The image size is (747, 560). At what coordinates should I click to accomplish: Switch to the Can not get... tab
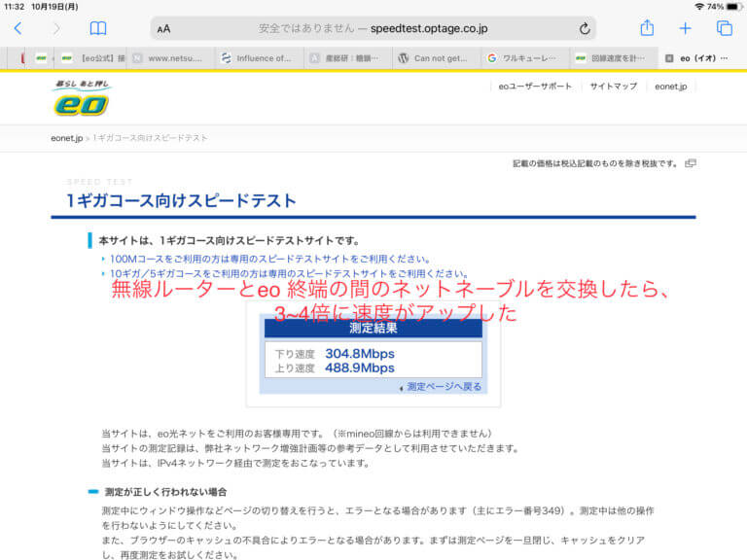point(437,58)
